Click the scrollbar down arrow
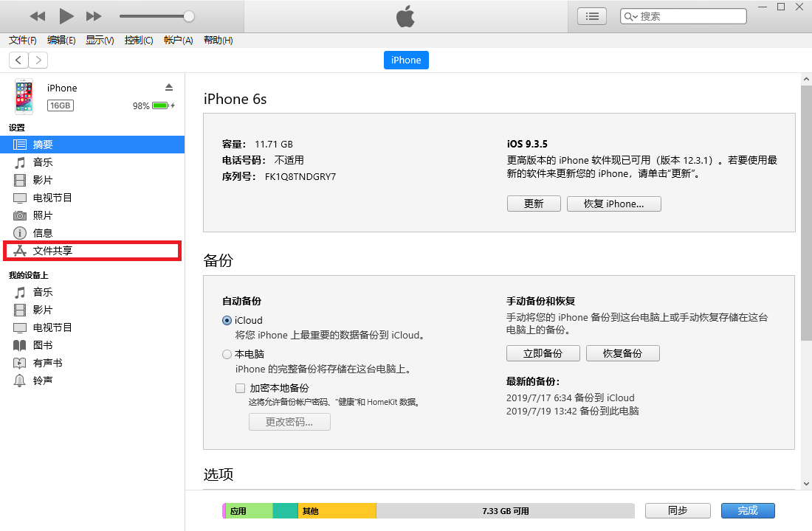This screenshot has height=531, width=812. click(x=806, y=484)
